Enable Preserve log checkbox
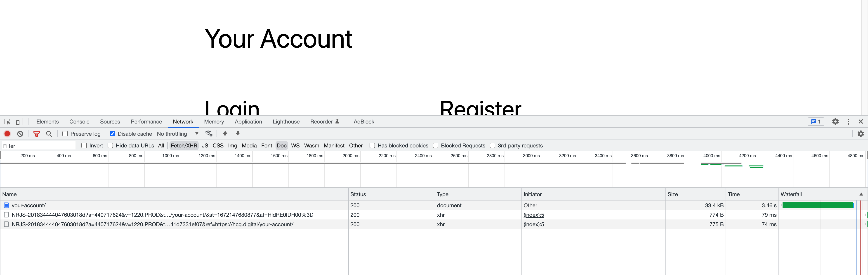868x275 pixels. point(65,134)
